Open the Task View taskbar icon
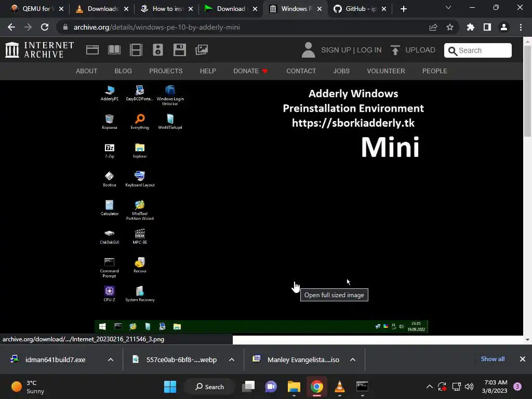Viewport: 532px width, 399px height. coord(248,387)
